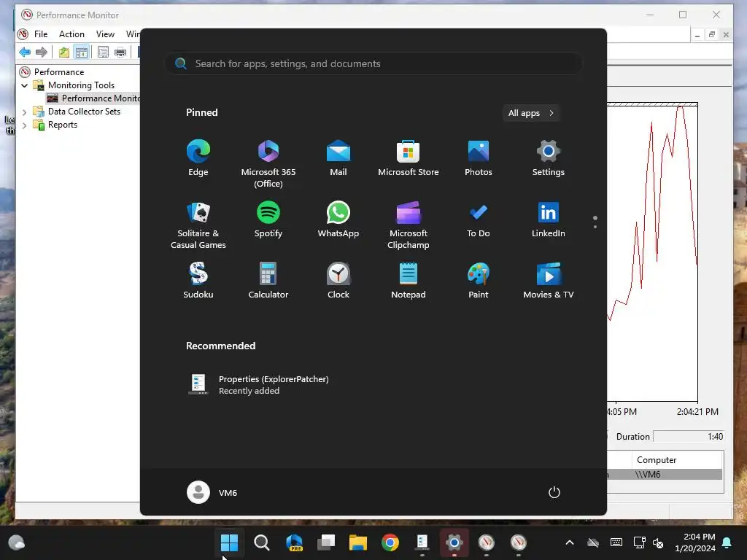Image resolution: width=747 pixels, height=560 pixels.
Task: Toggle Show/Hide Console Tree toolbar icon
Action: [x=82, y=52]
